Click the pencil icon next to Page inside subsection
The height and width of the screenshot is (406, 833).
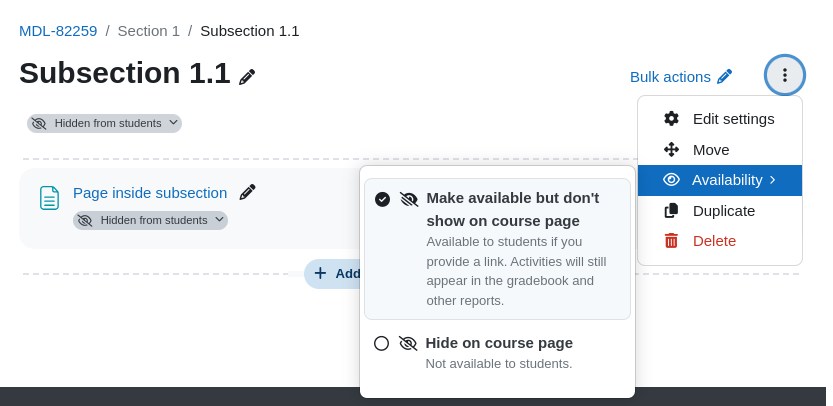(x=247, y=192)
